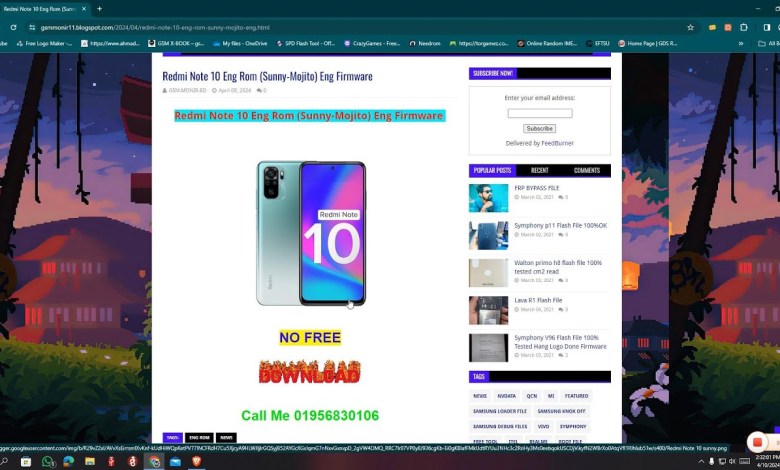
Task: Switch to the Comments tab
Action: (587, 171)
